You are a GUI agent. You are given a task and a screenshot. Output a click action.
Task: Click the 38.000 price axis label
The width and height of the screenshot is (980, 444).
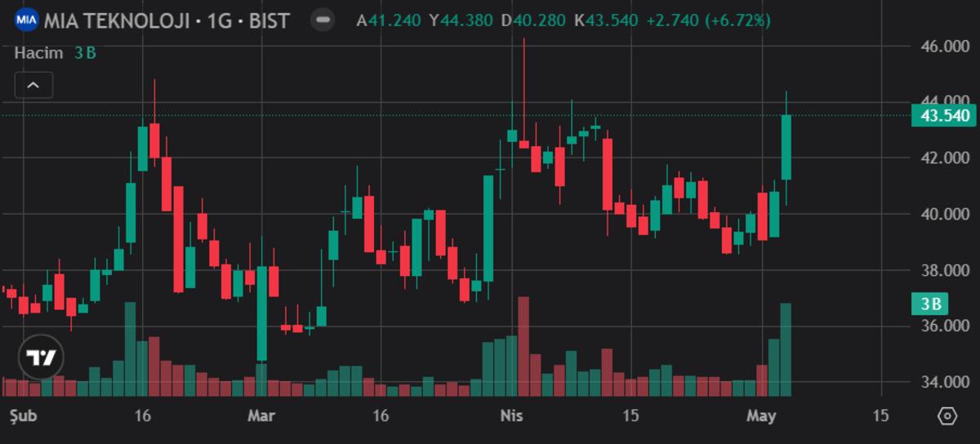(945, 270)
